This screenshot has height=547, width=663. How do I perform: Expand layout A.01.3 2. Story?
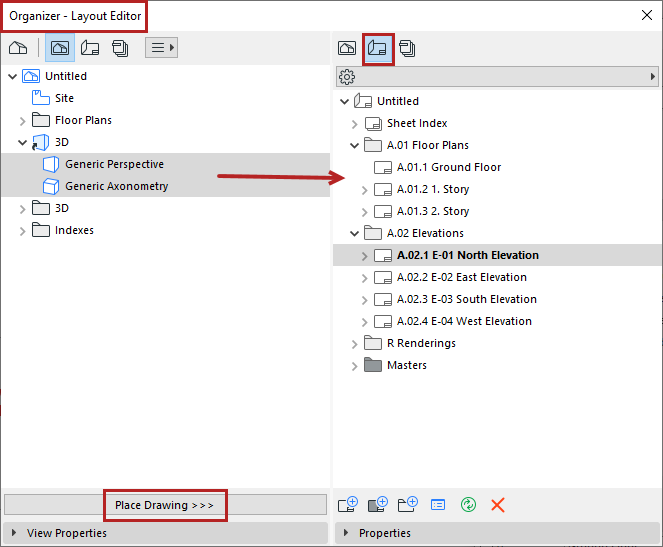[364, 212]
